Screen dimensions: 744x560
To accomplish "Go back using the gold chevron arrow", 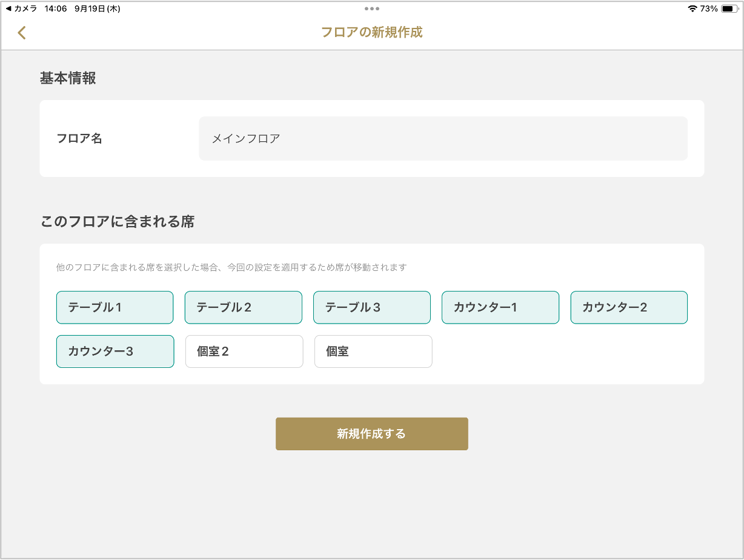I will pyautogui.click(x=22, y=33).
